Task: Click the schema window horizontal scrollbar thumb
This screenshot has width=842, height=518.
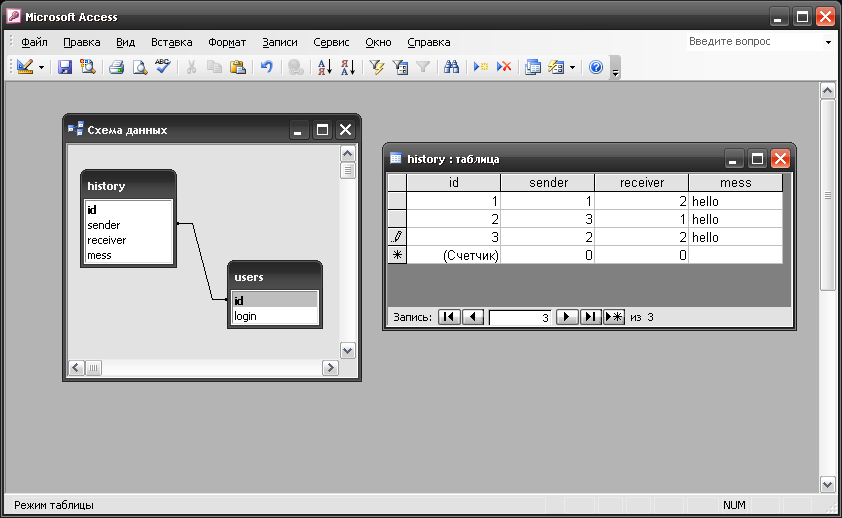Action: pyautogui.click(x=93, y=368)
